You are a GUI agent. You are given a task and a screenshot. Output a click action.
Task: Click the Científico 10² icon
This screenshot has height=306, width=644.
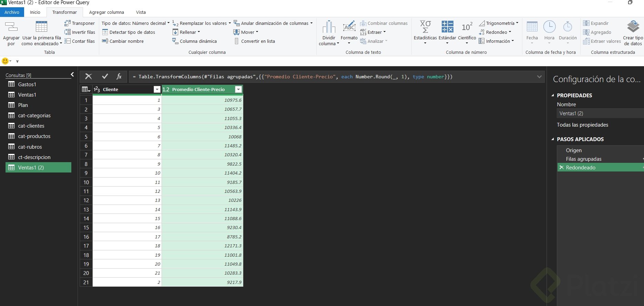tap(467, 27)
